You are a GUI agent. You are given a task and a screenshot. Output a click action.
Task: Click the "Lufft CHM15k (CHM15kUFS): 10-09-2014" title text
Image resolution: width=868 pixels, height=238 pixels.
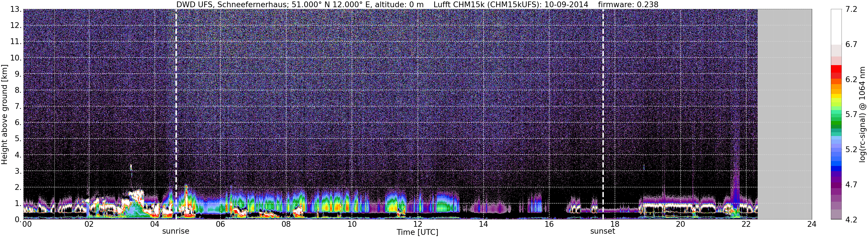point(511,4)
